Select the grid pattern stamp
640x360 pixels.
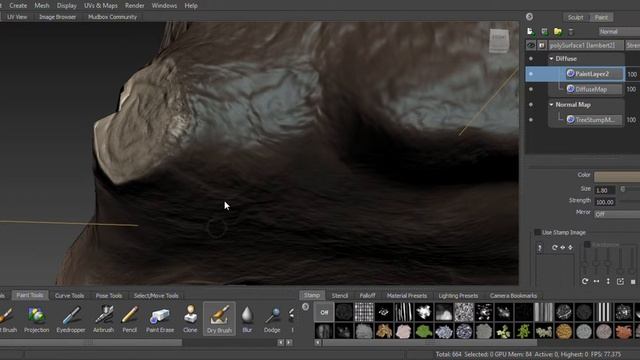pos(364,312)
